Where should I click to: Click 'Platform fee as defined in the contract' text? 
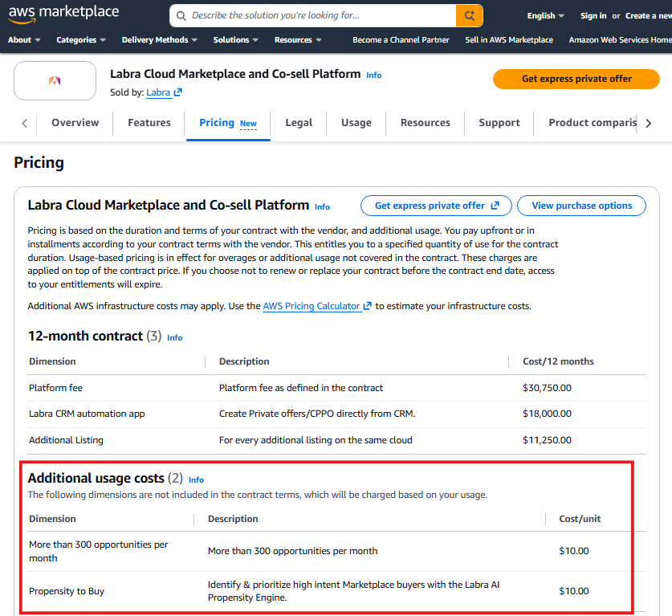click(x=301, y=388)
